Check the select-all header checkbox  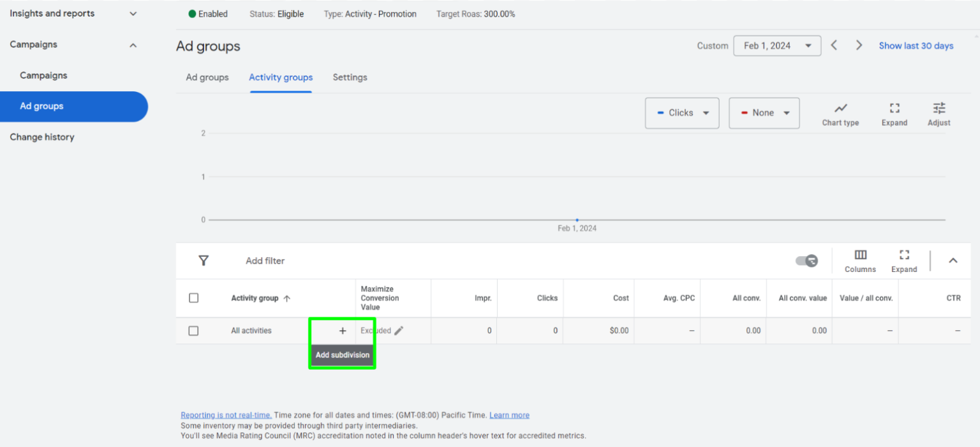tap(194, 298)
